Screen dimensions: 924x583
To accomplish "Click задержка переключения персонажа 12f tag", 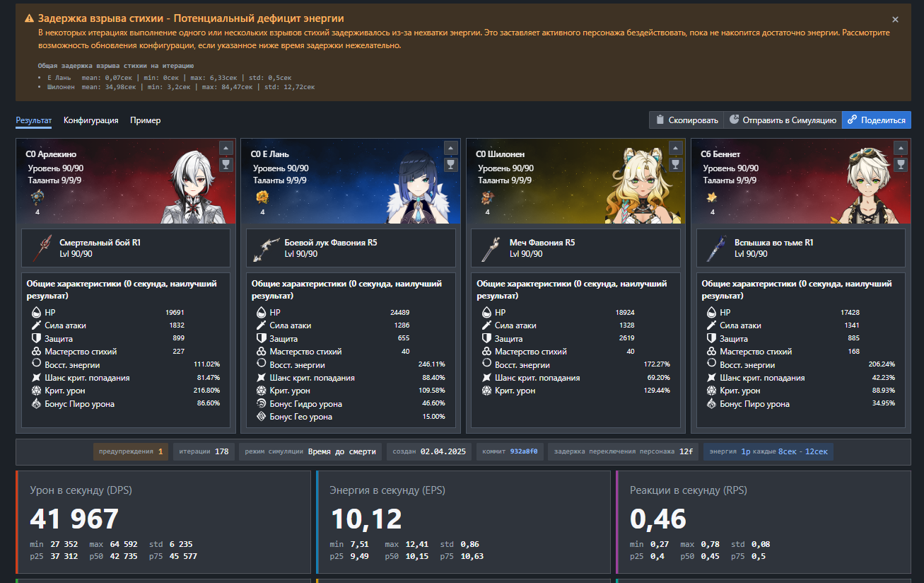I will (x=624, y=451).
